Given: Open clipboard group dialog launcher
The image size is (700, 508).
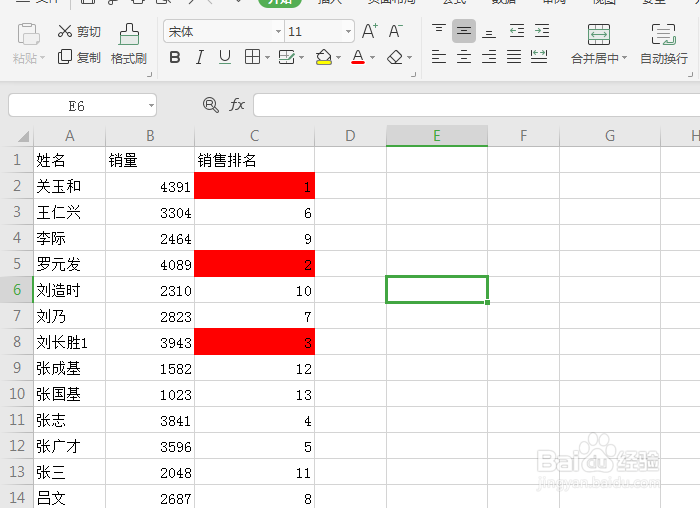Looking at the screenshot, I should coord(150,75).
